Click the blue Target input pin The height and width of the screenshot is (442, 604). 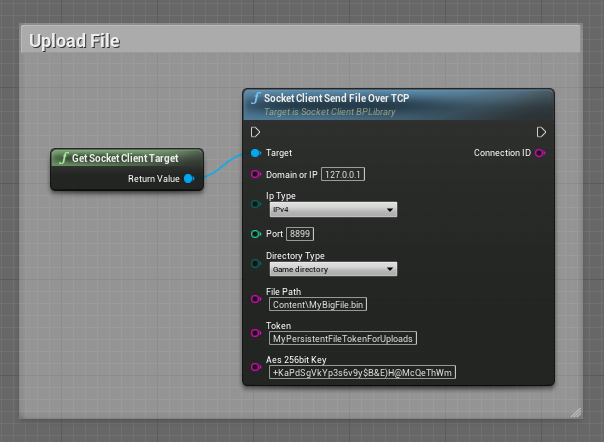256,153
